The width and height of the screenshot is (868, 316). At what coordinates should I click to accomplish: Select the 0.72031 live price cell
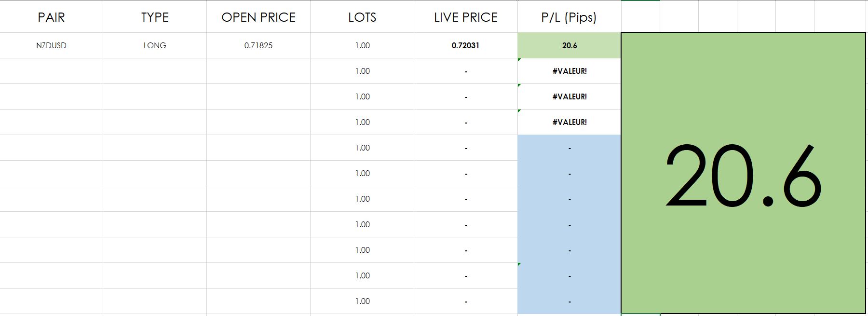(x=466, y=45)
